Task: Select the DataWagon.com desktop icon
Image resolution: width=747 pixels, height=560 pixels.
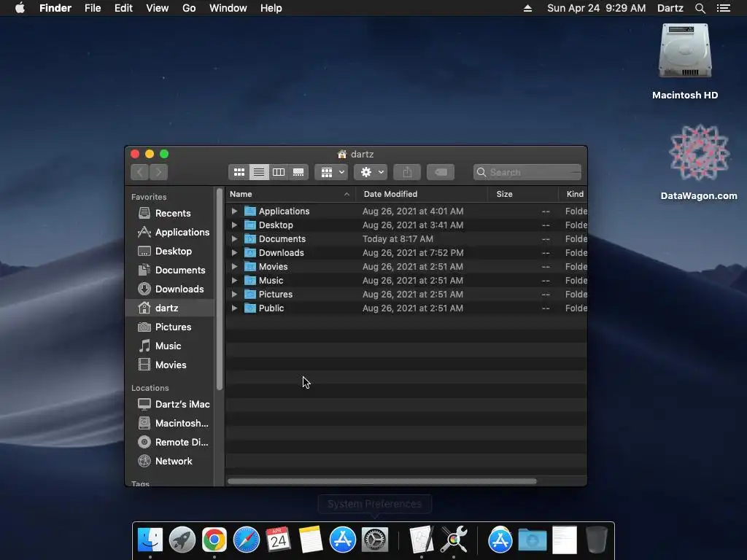Action: click(x=699, y=153)
